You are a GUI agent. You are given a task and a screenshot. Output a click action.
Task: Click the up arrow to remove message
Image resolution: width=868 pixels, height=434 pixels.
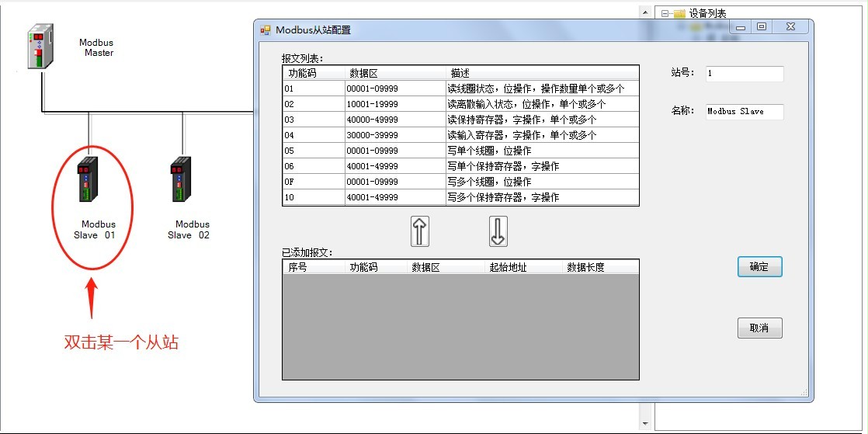tap(419, 231)
